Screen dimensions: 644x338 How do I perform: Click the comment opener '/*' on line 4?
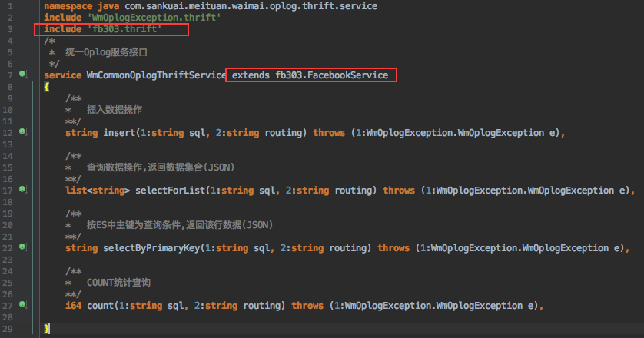coord(49,41)
